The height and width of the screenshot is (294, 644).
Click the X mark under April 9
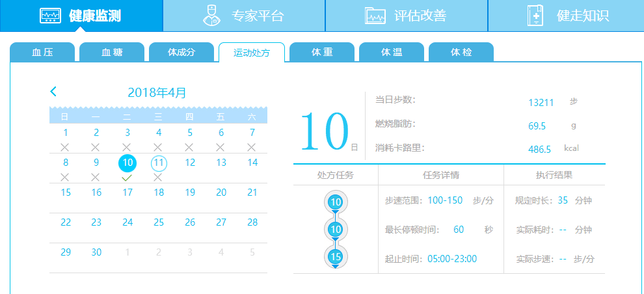click(96, 177)
